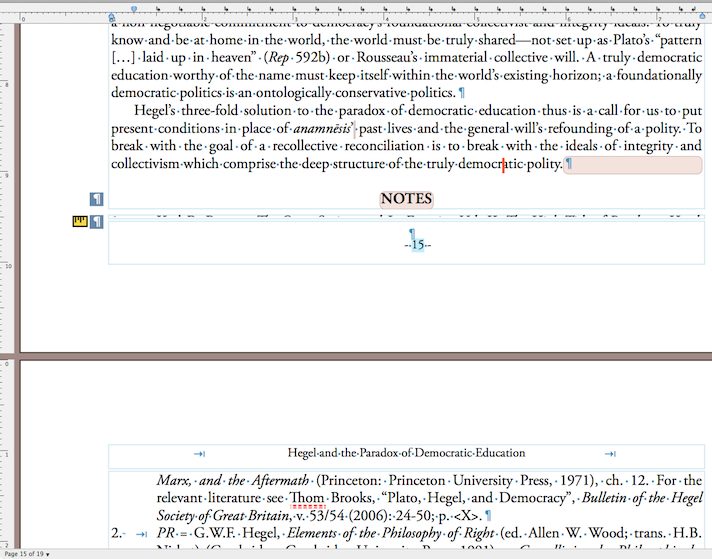The image size is (712, 559).
Task: Click the yellow ruler change icon in margin
Action: coord(80,221)
